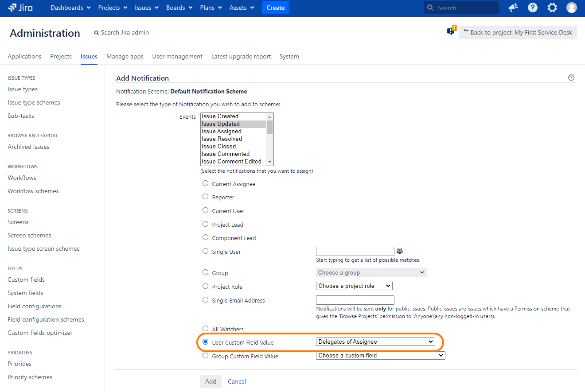This screenshot has height=392, width=585.
Task: Choose the All Watchers radio option
Action: click(x=205, y=329)
